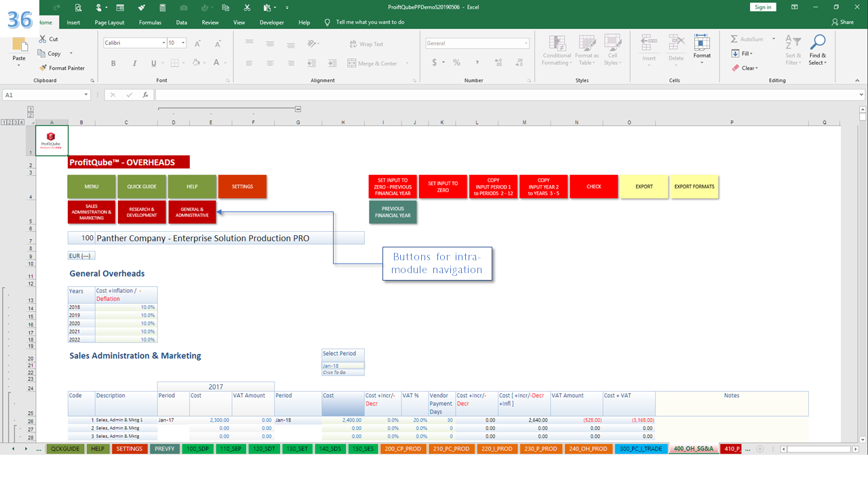
Task: Open the Insert ribbon tab
Action: (73, 22)
